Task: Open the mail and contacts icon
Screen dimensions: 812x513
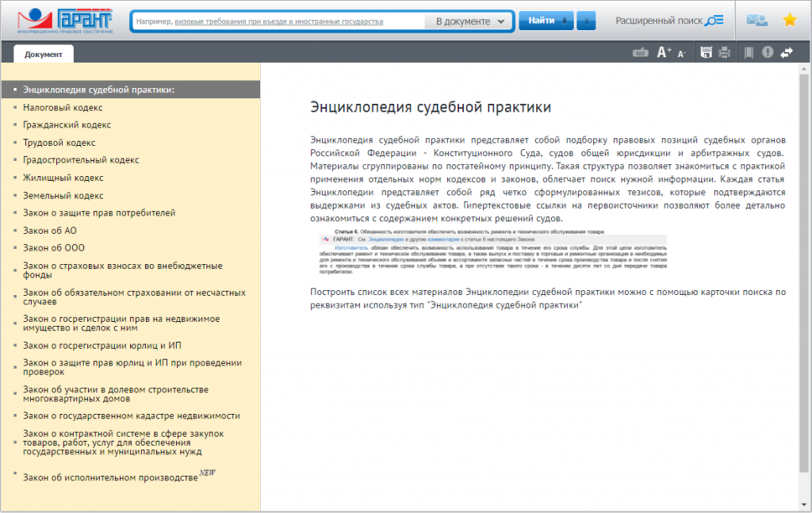Action: click(756, 21)
